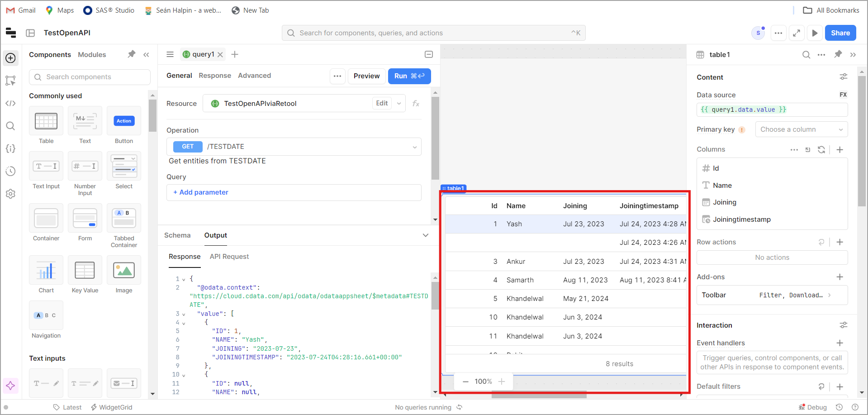Viewport: 868px width, 415px height.
Task: Edit the Data source value field
Action: 772,110
